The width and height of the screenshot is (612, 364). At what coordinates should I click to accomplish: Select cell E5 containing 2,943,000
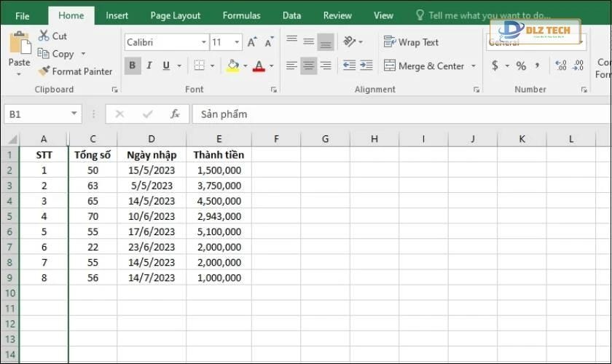[219, 216]
